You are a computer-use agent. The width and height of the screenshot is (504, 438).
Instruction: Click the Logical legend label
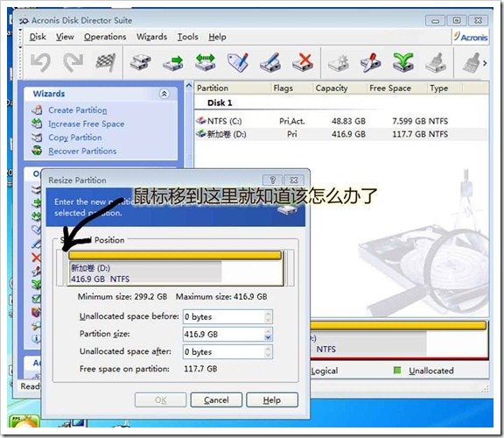(325, 371)
